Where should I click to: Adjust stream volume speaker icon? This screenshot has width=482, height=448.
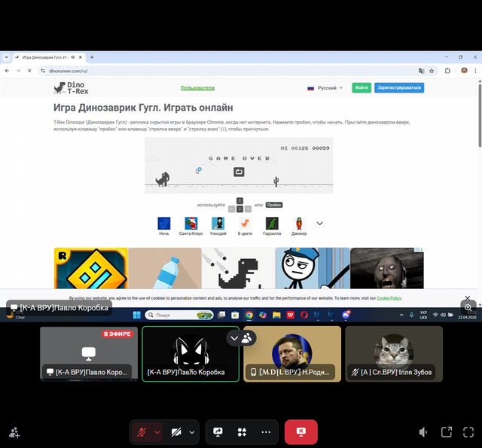(423, 432)
